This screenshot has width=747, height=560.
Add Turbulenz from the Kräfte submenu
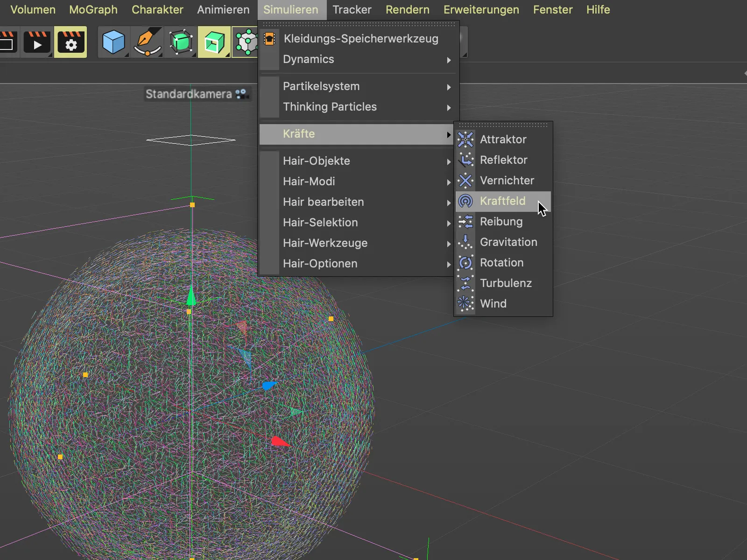point(503,283)
